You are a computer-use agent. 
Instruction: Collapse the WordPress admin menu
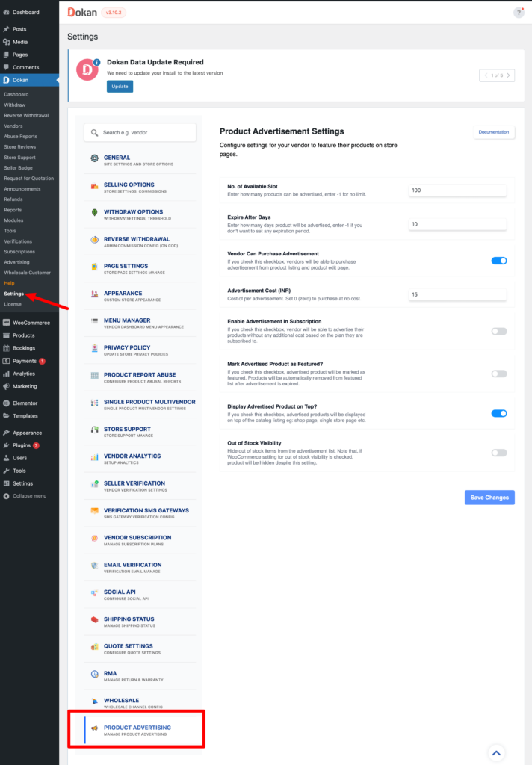coord(29,496)
